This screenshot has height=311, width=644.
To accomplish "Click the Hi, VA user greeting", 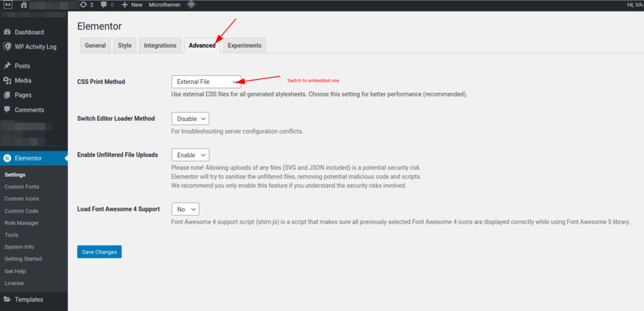I will 635,5.
